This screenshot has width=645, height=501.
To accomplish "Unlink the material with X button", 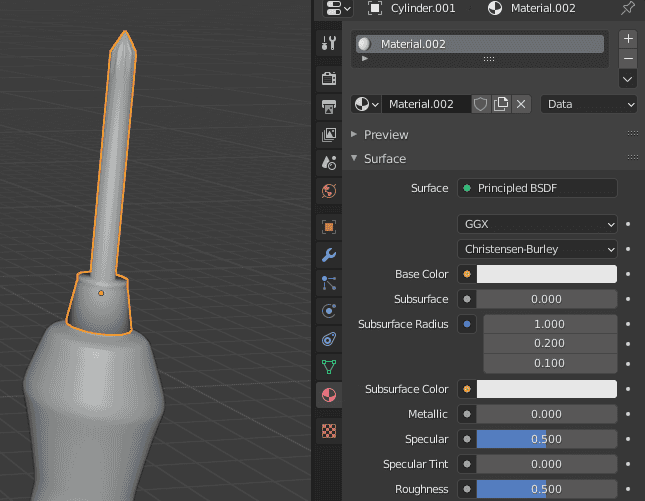I will [521, 104].
